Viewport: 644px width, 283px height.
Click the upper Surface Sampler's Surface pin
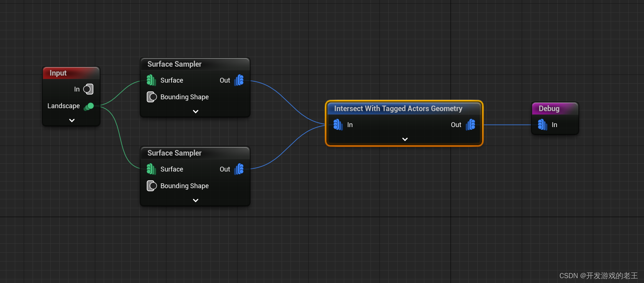tap(151, 80)
